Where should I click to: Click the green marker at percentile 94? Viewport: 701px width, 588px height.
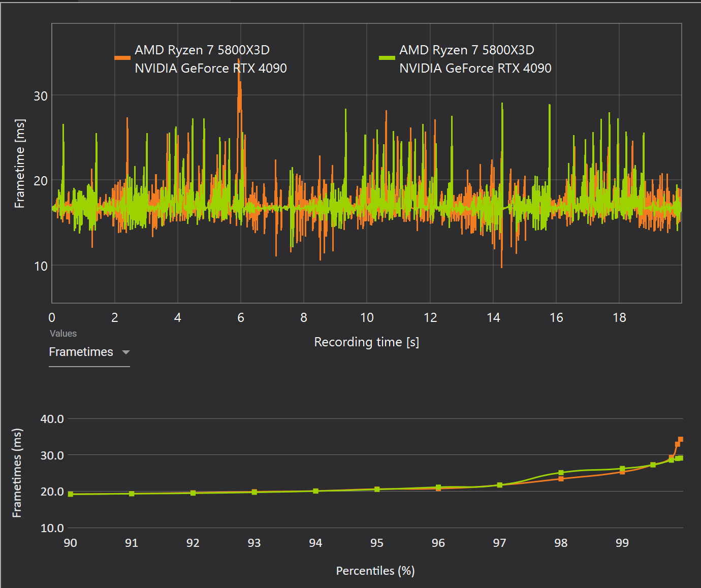point(315,491)
